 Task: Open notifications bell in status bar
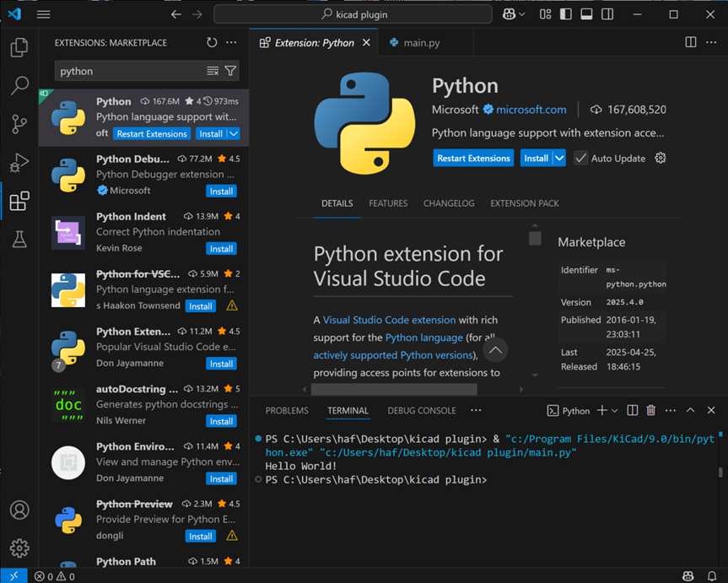pyautogui.click(x=711, y=576)
